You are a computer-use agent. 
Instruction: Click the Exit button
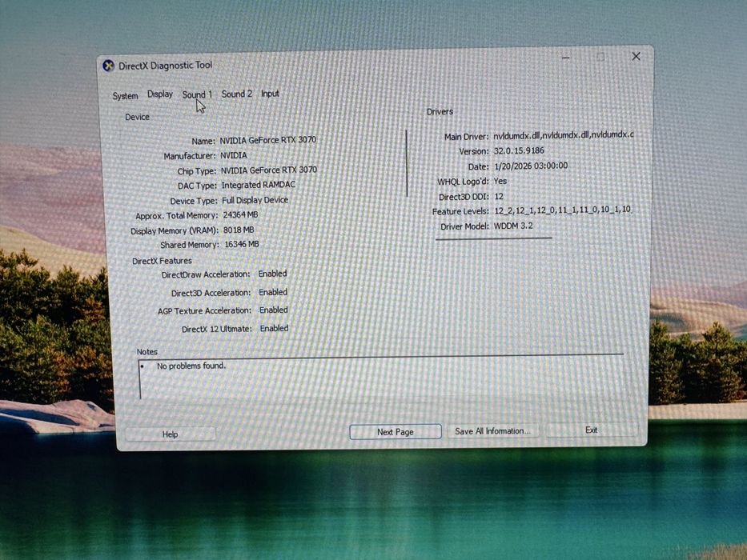pos(591,430)
